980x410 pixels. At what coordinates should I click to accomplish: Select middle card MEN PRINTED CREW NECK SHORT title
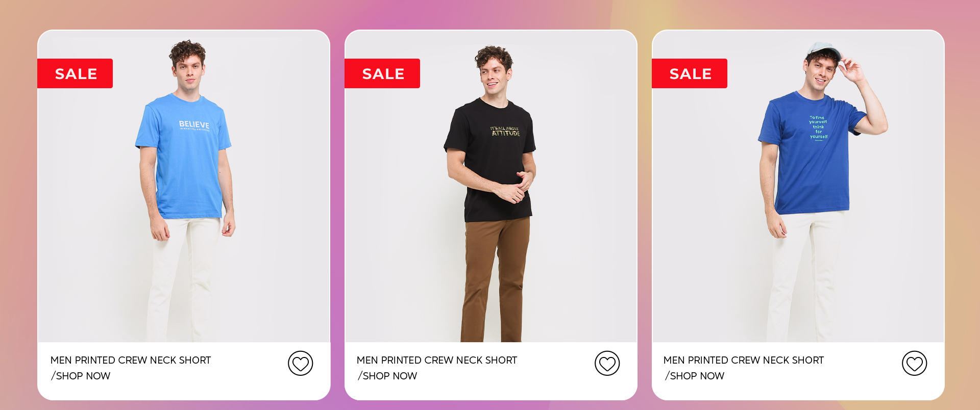pyautogui.click(x=437, y=360)
